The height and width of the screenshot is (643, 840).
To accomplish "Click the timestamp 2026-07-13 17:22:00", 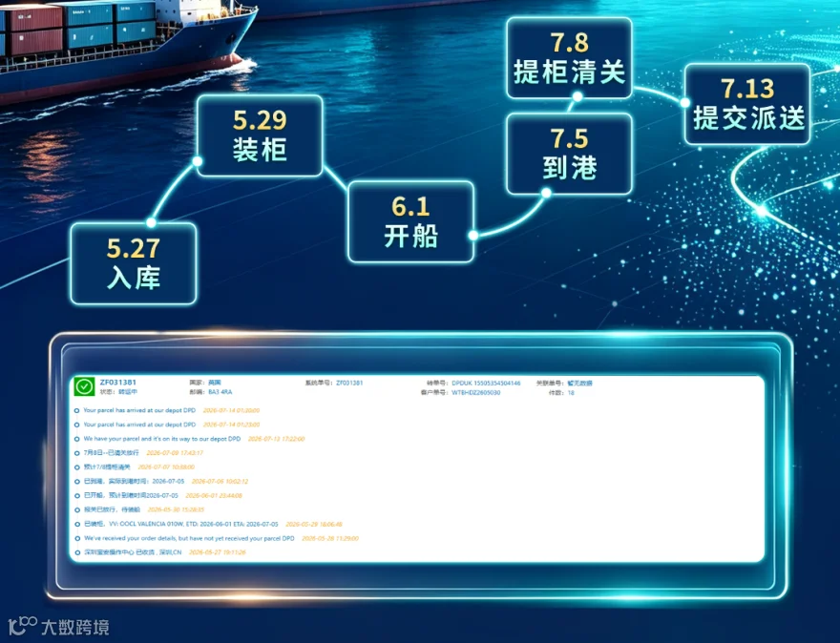I will 277,439.
